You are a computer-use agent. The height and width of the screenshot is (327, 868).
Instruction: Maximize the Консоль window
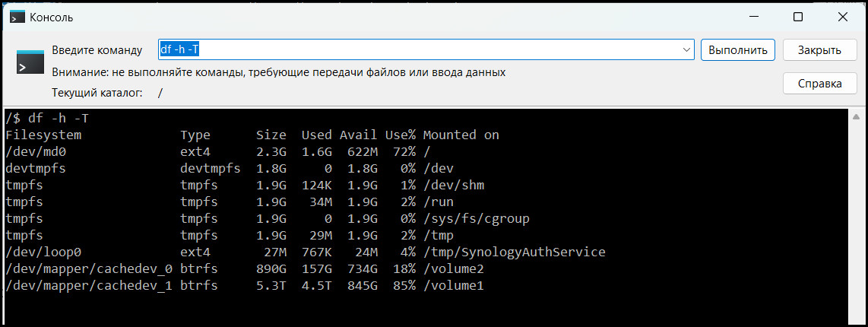tap(797, 17)
